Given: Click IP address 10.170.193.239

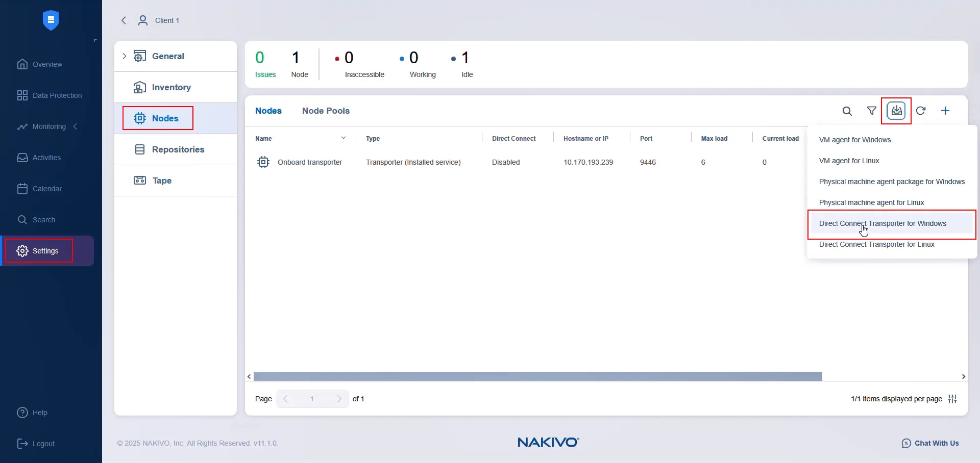Looking at the screenshot, I should (x=588, y=162).
